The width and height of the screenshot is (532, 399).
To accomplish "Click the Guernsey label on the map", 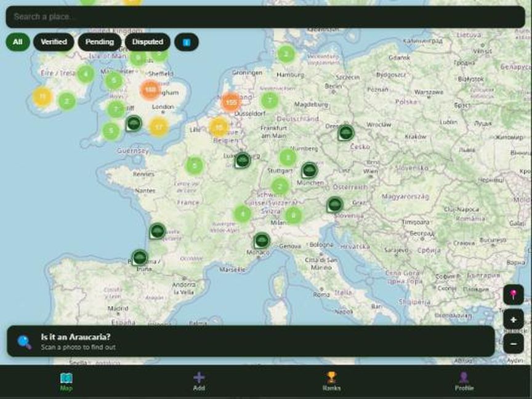I will click(x=132, y=151).
